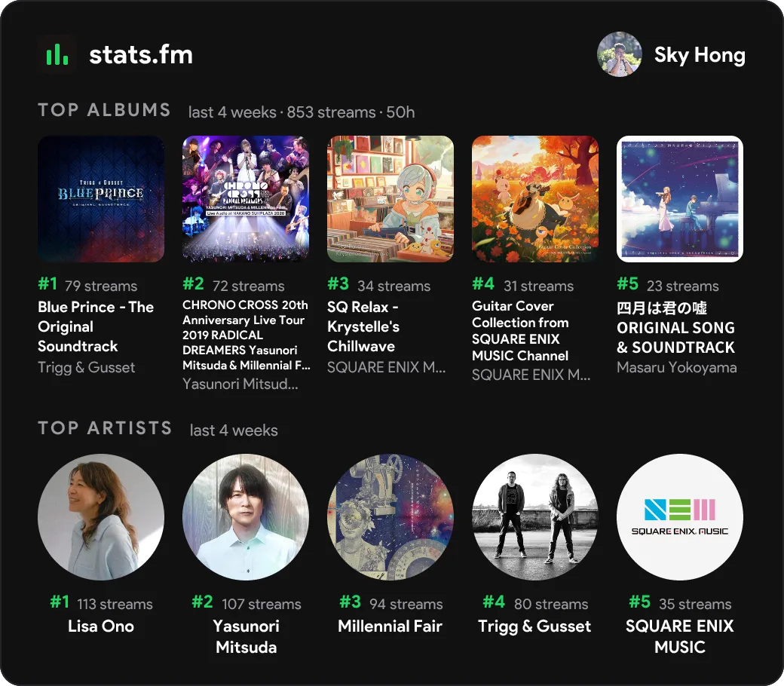Click the TOP ARTISTS heading
This screenshot has height=686, width=784.
(x=105, y=428)
